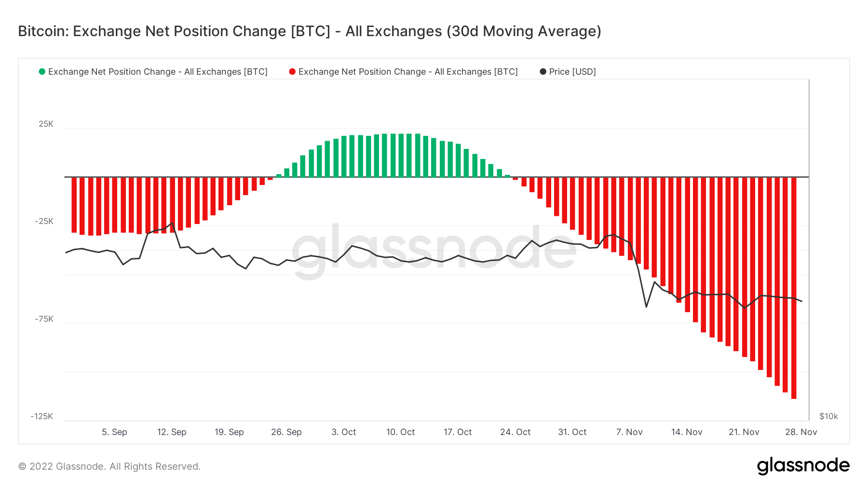
Task: Click the glassnode logo at bottom right
Action: (803, 466)
